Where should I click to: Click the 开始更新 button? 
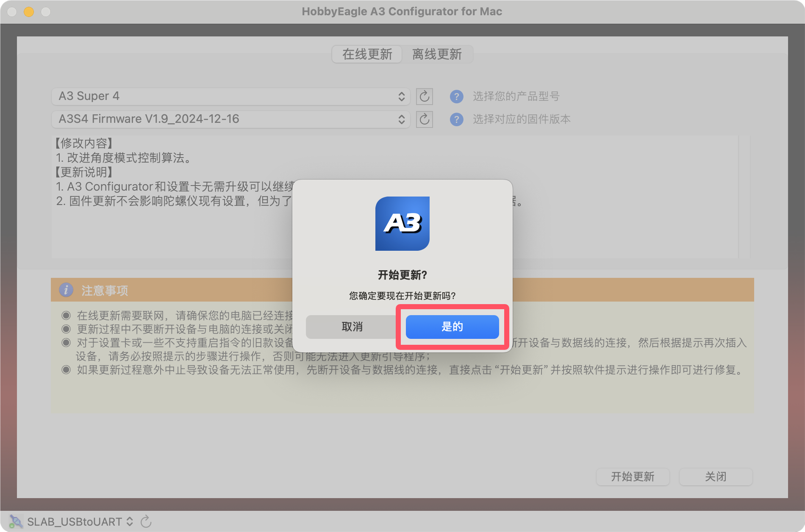click(633, 477)
